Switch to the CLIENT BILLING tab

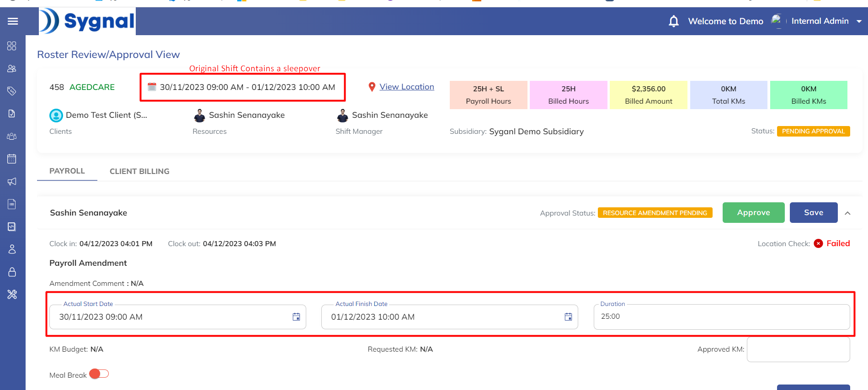(x=139, y=171)
